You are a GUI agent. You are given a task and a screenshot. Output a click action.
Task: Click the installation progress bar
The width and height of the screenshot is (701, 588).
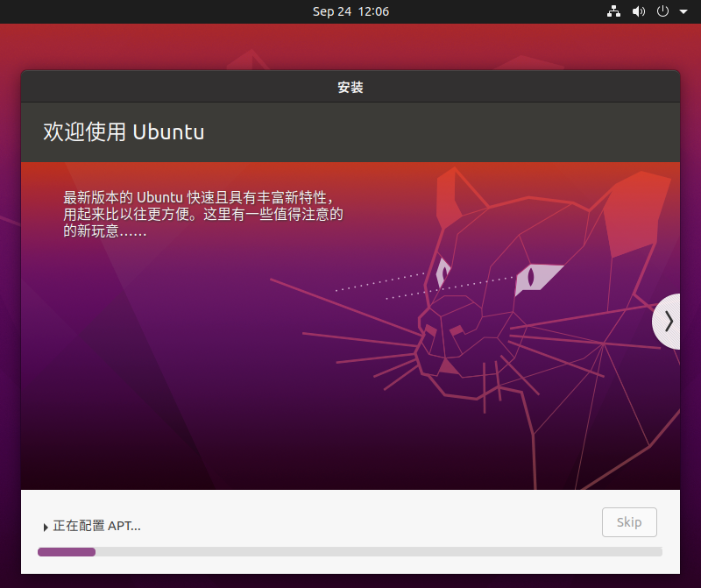tap(350, 552)
